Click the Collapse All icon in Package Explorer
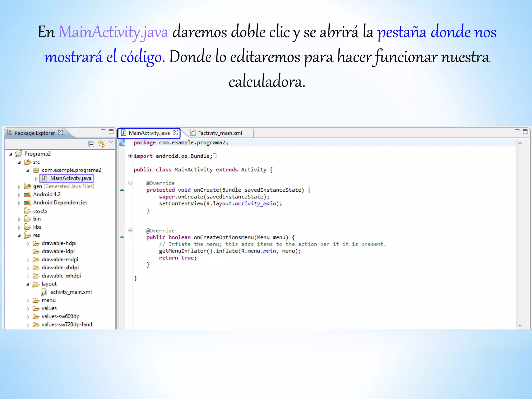This screenshot has height=399, width=532. coord(91,144)
